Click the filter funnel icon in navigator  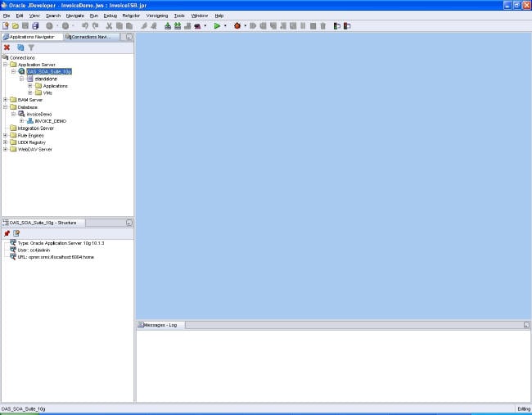pyautogui.click(x=31, y=47)
